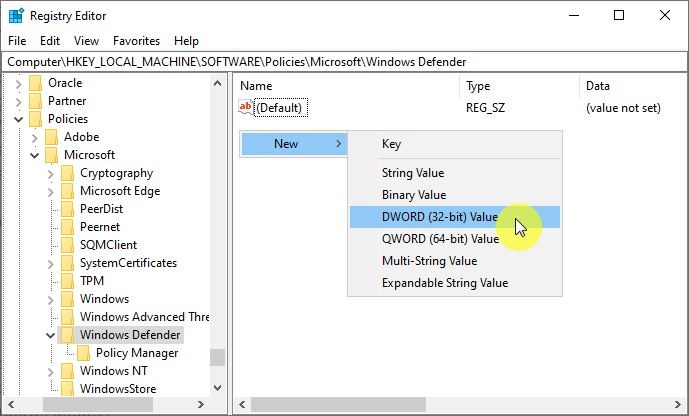Click the Peernet folder icon
The height and width of the screenshot is (416, 689).
tap(67, 227)
